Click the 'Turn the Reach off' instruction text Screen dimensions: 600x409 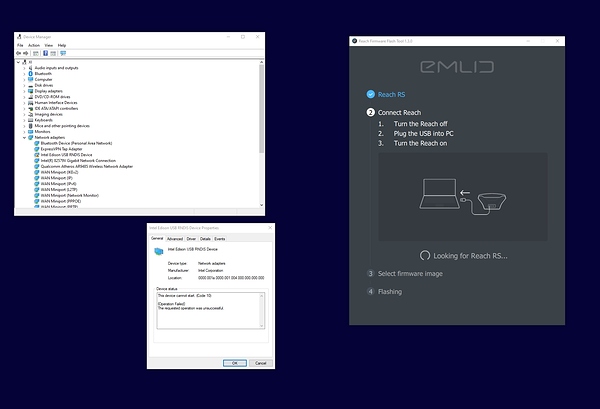point(421,124)
